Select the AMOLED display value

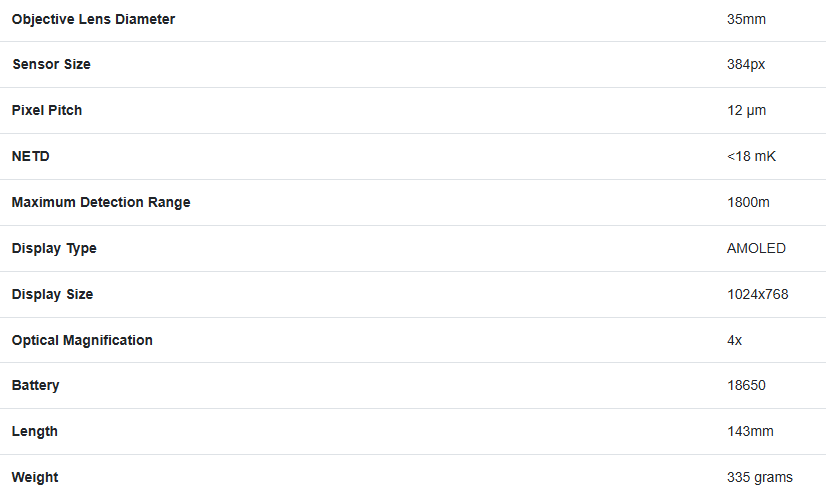click(756, 249)
